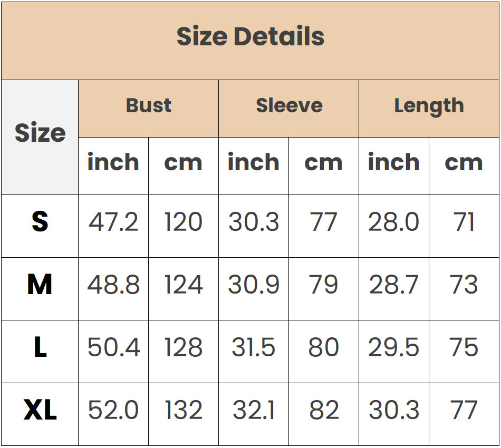Select the 124 bust cm cell
Screen dimensions: 501x448
coord(184,285)
